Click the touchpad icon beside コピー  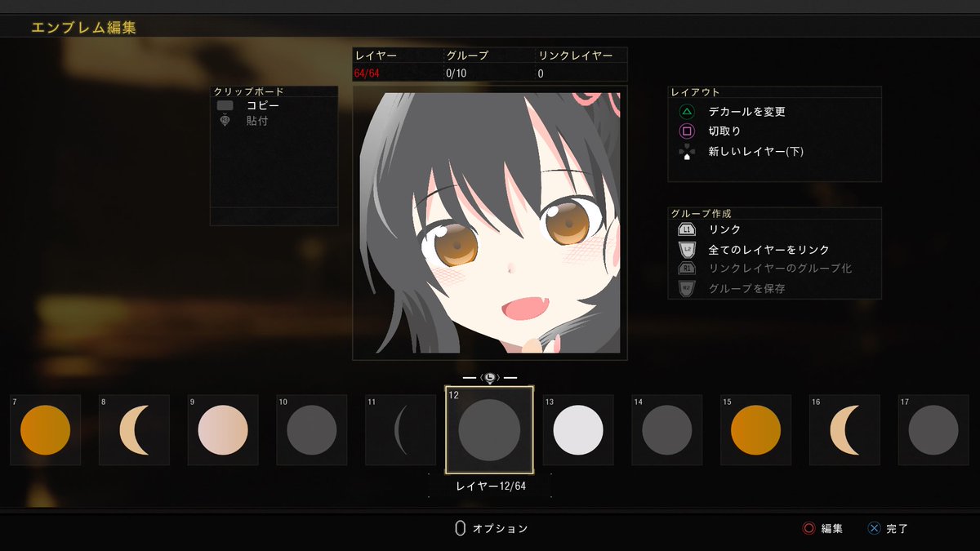pos(225,106)
